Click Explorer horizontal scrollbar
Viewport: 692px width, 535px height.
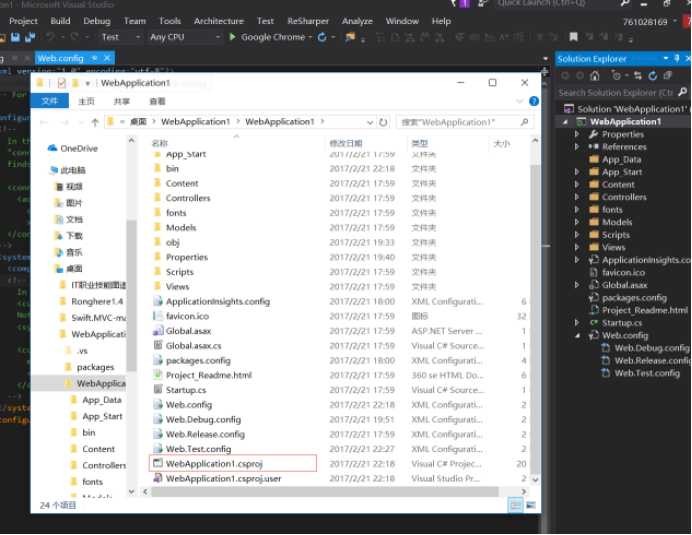[x=324, y=492]
